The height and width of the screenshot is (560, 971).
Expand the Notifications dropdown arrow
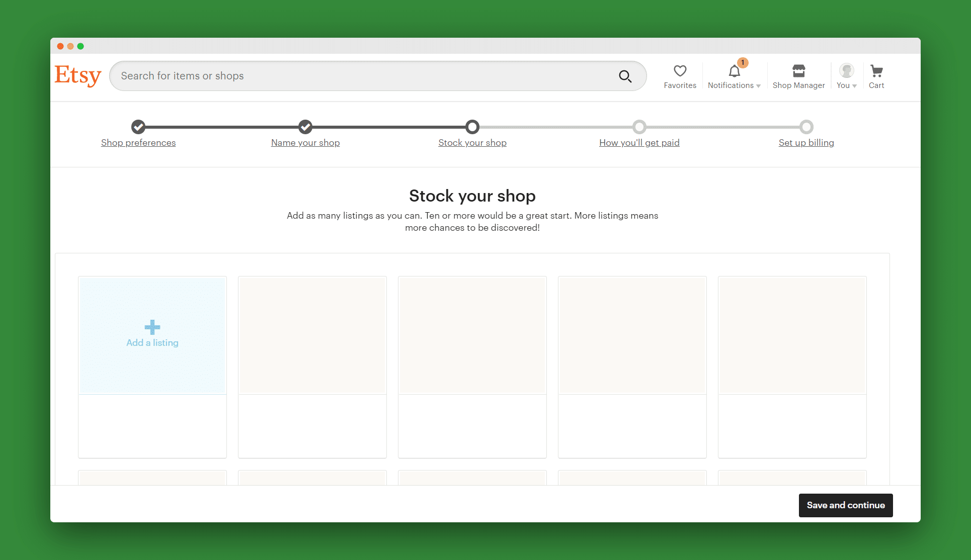point(758,86)
